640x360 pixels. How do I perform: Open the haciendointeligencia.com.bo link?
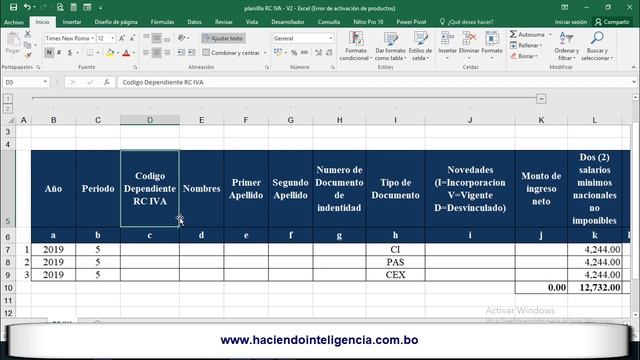[x=319, y=340]
